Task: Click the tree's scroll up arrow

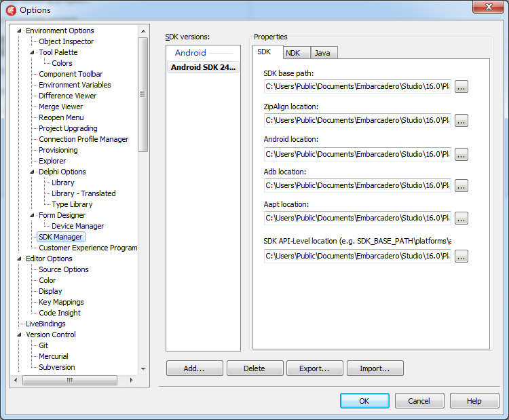Action: [x=143, y=31]
